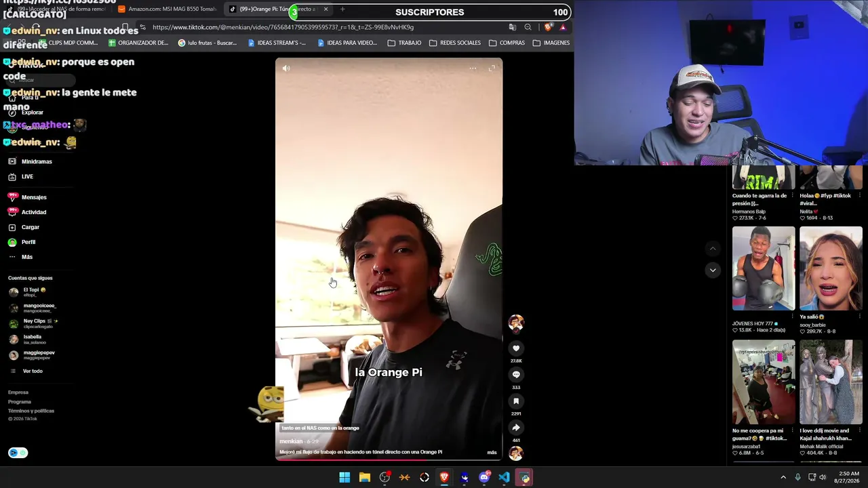
Task: Open the spinning sound disc below share
Action: [516, 453]
